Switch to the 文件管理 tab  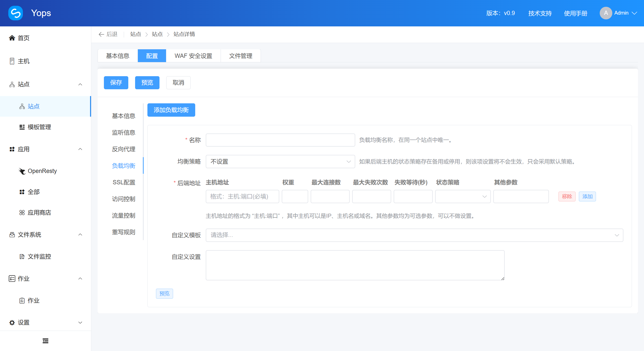pos(240,56)
